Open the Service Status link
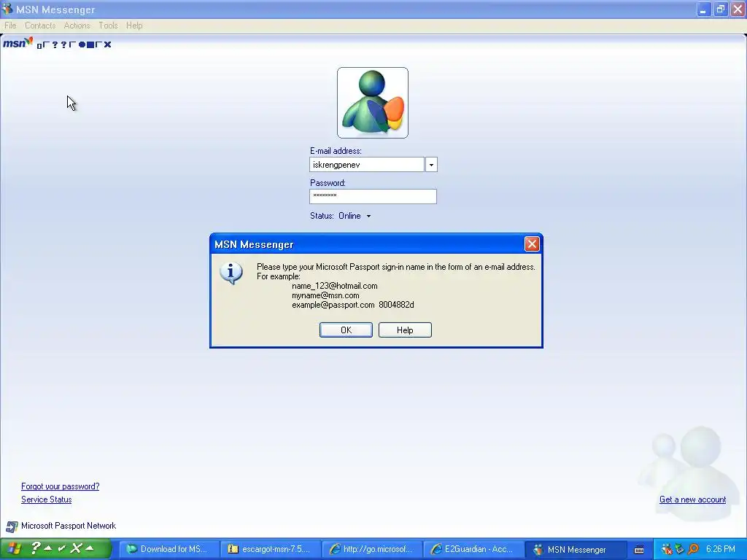 point(46,499)
